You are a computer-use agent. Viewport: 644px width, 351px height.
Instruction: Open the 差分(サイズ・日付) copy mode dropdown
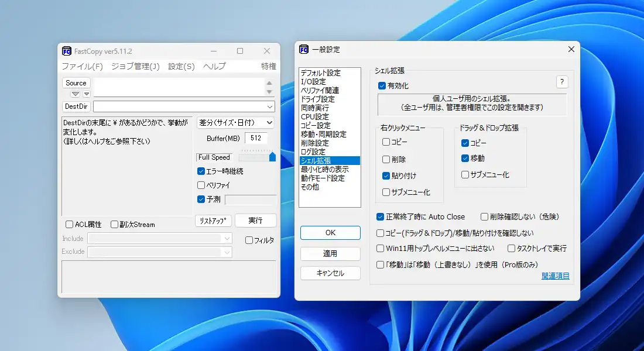point(269,123)
